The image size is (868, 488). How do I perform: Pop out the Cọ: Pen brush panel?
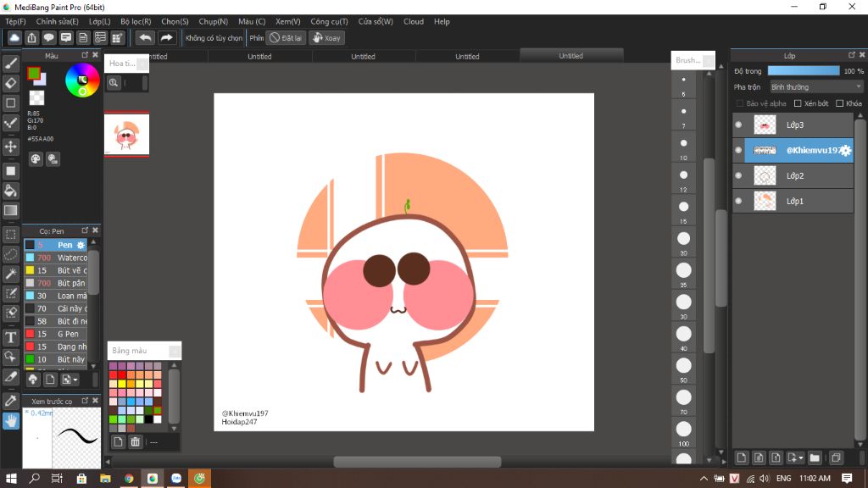point(85,230)
